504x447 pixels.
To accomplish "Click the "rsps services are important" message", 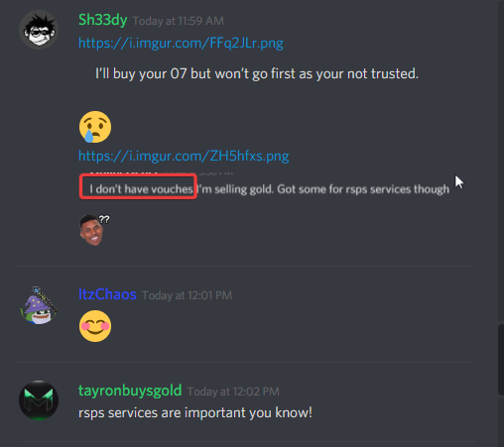I will [195, 412].
